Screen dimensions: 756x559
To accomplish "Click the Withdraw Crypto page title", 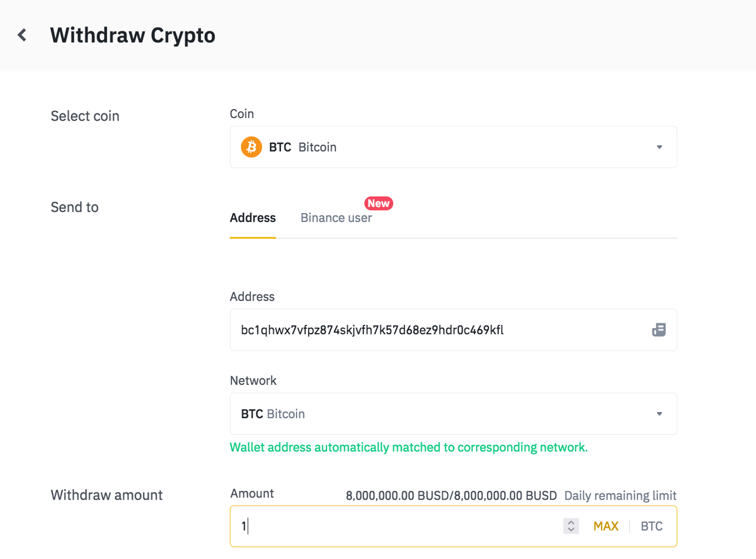I will pyautogui.click(x=133, y=35).
